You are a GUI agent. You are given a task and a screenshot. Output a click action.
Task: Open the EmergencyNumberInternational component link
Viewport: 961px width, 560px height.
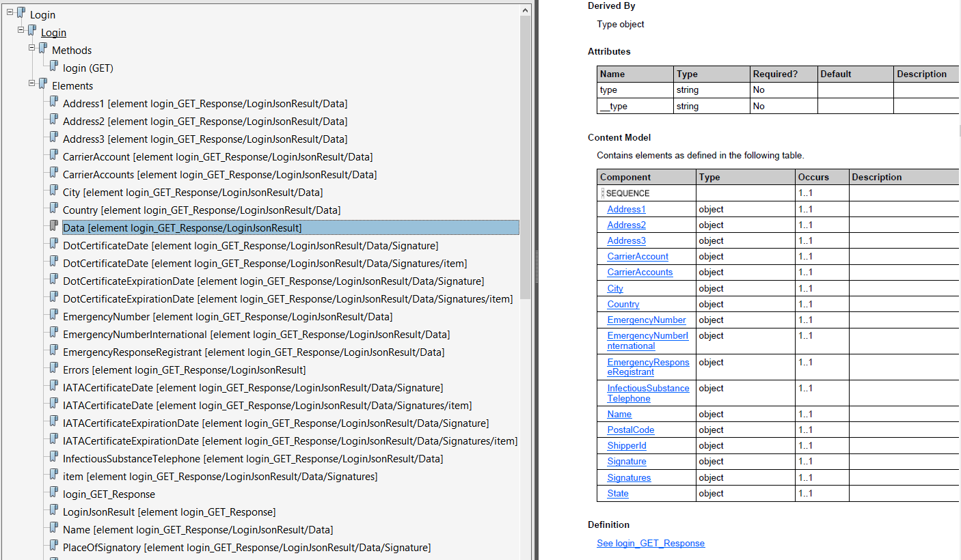click(648, 341)
